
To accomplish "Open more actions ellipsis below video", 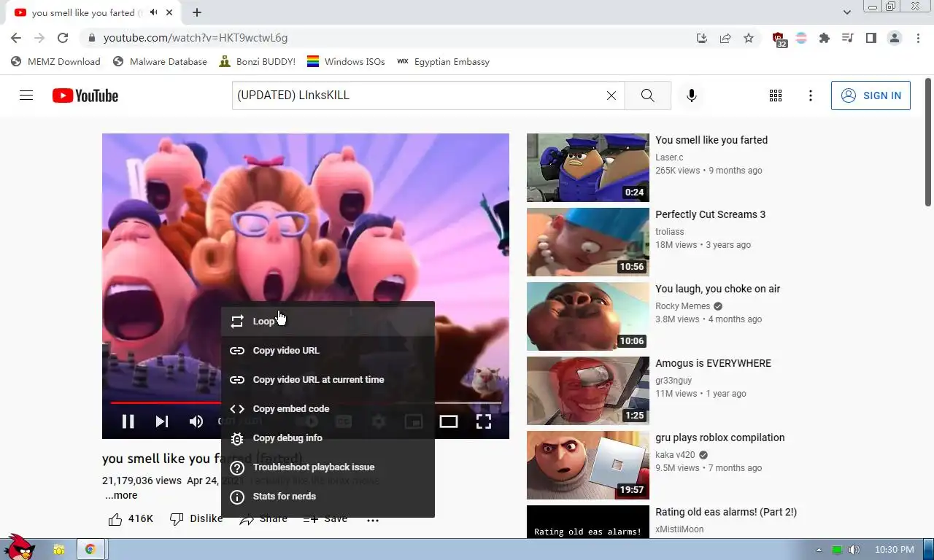I will click(x=373, y=519).
